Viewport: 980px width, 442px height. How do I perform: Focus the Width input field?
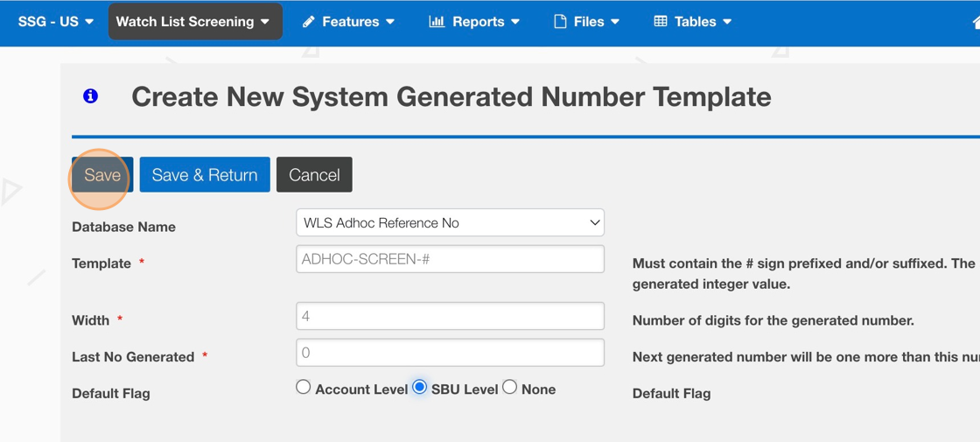[x=450, y=316]
